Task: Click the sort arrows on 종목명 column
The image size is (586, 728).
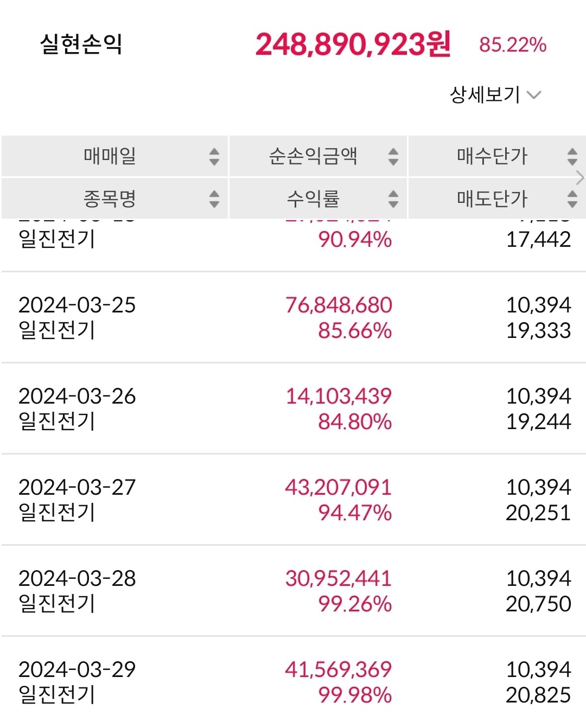Action: coord(214,199)
